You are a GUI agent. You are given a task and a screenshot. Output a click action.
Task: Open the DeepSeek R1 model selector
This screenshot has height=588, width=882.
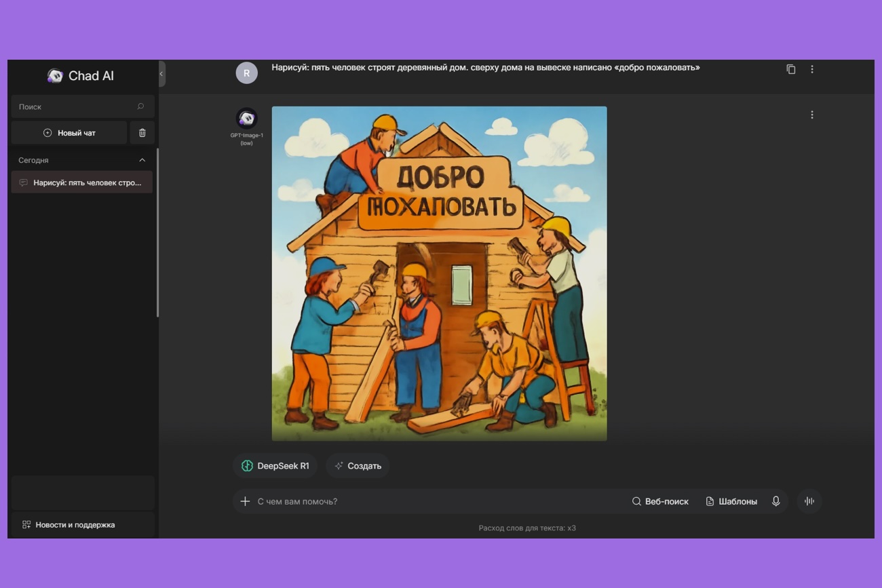(275, 466)
